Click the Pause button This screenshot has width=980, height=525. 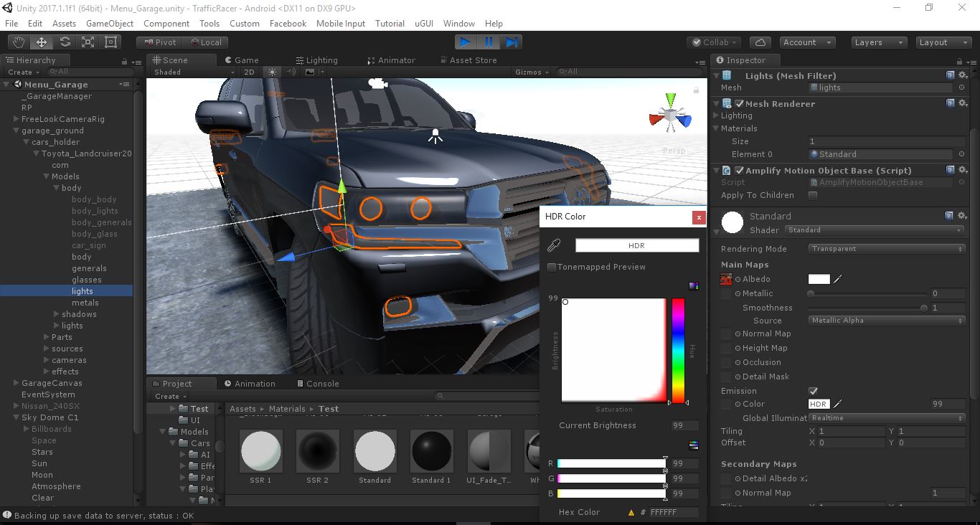pos(489,42)
